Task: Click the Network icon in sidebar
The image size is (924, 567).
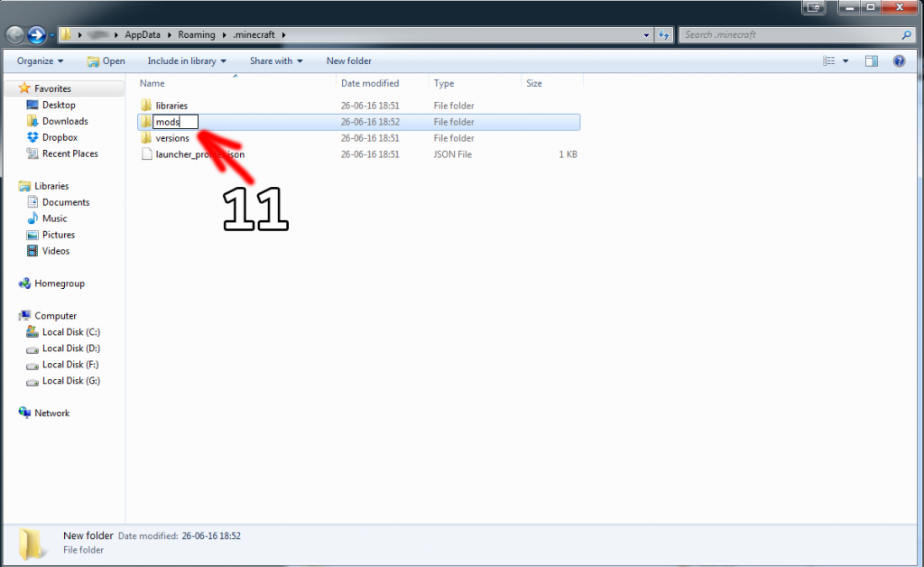Action: point(24,413)
